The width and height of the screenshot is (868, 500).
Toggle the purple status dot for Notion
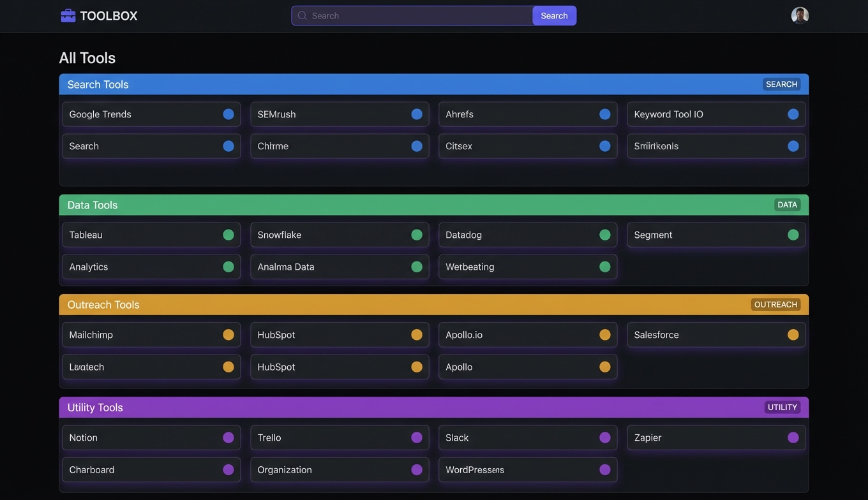(x=228, y=437)
